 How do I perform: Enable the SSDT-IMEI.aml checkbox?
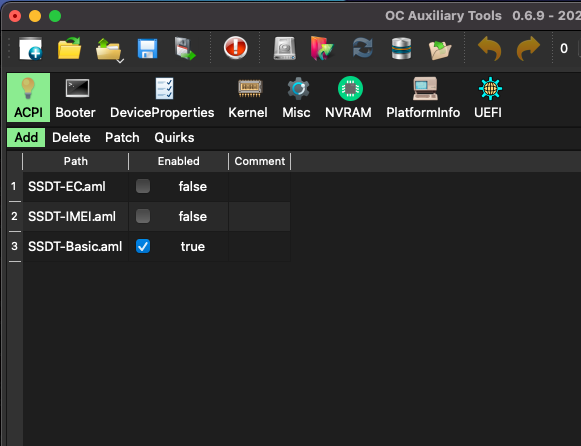(143, 216)
